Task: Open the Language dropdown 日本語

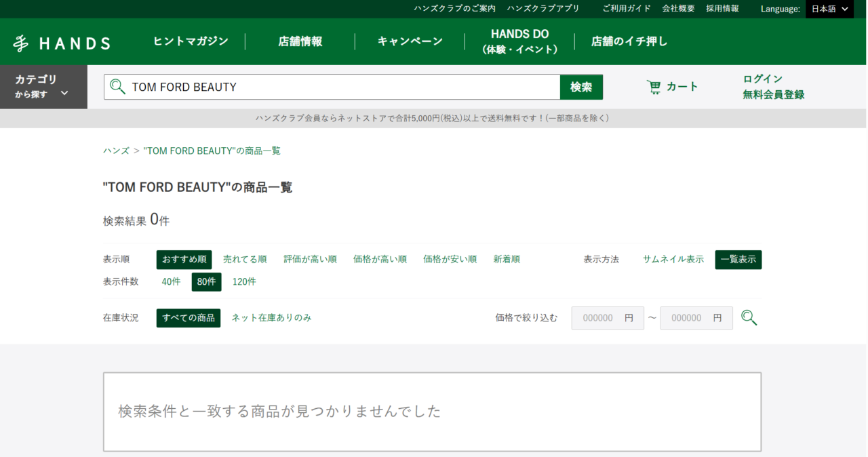Action: (829, 9)
